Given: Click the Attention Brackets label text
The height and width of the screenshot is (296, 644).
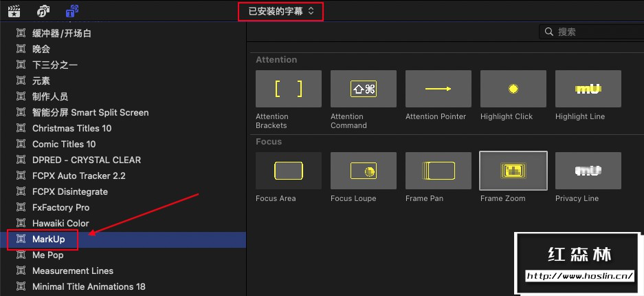Looking at the screenshot, I should [x=272, y=121].
